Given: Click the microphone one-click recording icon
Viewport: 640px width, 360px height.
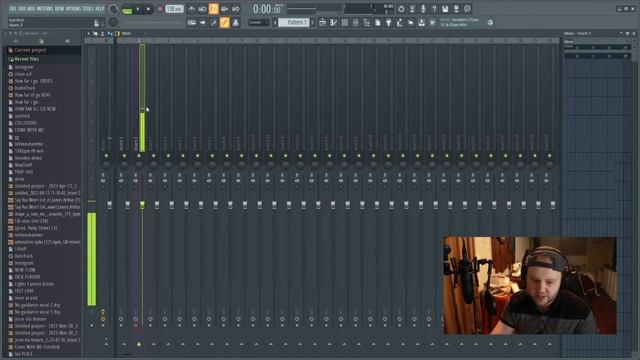Looking at the screenshot, I should tap(423, 9).
